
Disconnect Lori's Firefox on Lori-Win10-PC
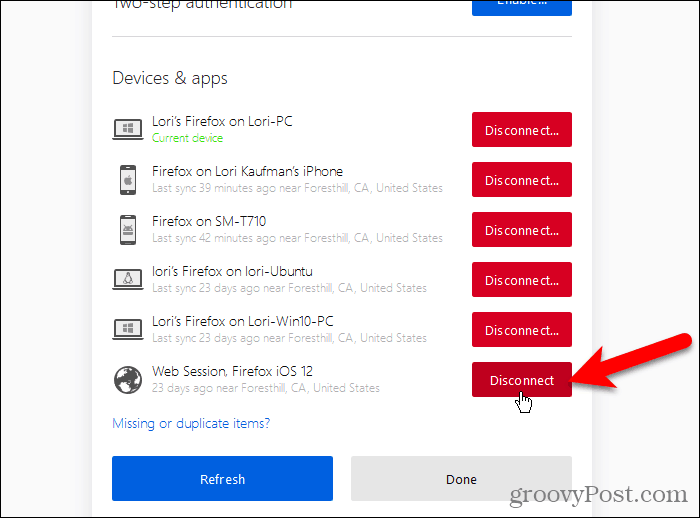[522, 330]
